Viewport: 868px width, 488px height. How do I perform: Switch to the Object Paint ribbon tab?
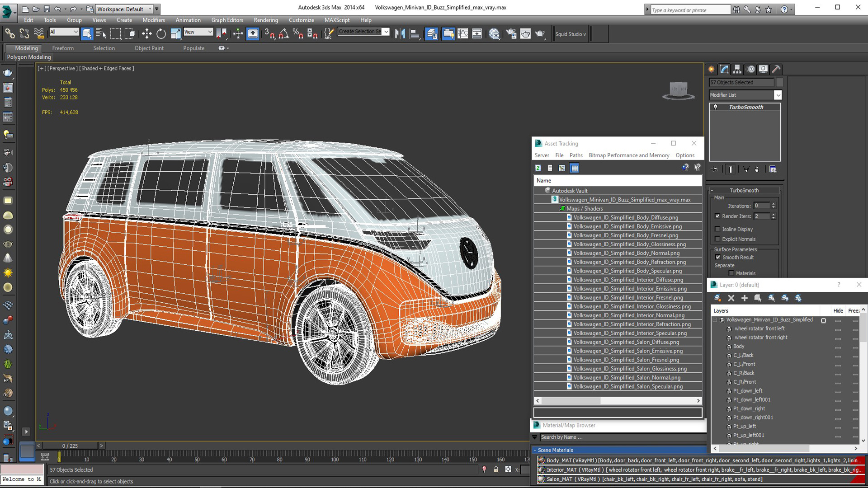(149, 48)
